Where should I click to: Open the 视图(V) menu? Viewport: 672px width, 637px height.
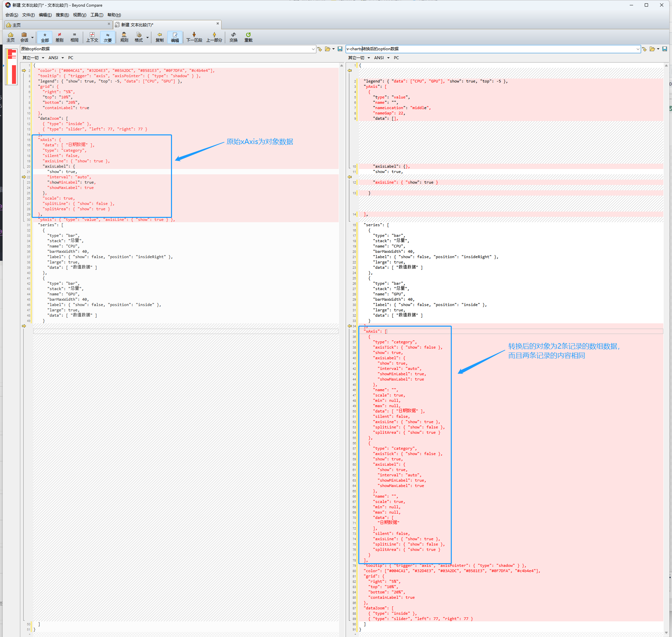[x=80, y=15]
